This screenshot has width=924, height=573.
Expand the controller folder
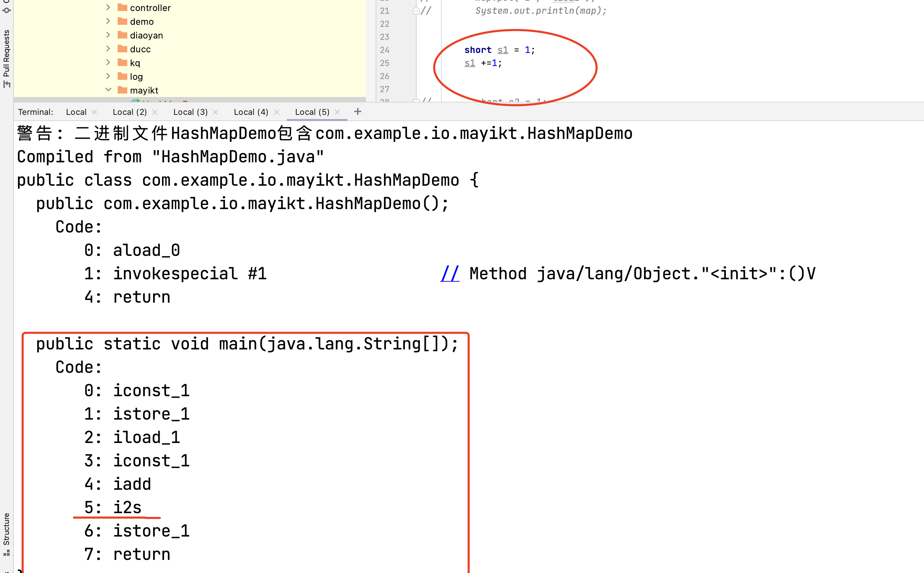pyautogui.click(x=108, y=7)
